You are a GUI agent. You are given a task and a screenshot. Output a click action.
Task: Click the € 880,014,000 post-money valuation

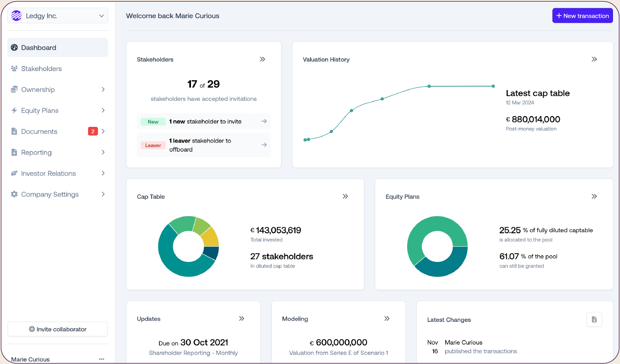tap(533, 119)
